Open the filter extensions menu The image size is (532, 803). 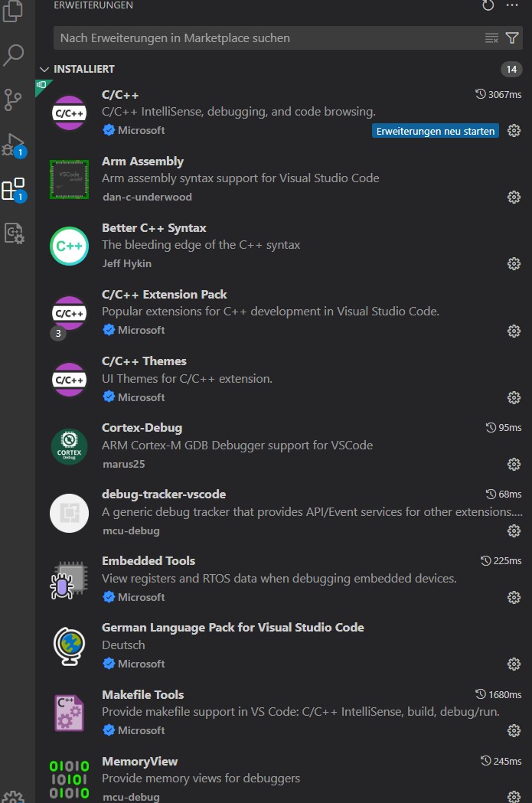pyautogui.click(x=512, y=38)
